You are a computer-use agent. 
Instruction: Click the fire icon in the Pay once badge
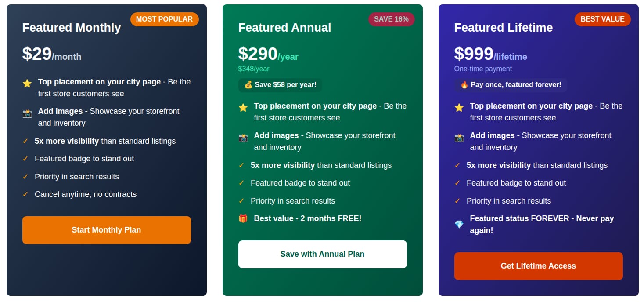464,84
